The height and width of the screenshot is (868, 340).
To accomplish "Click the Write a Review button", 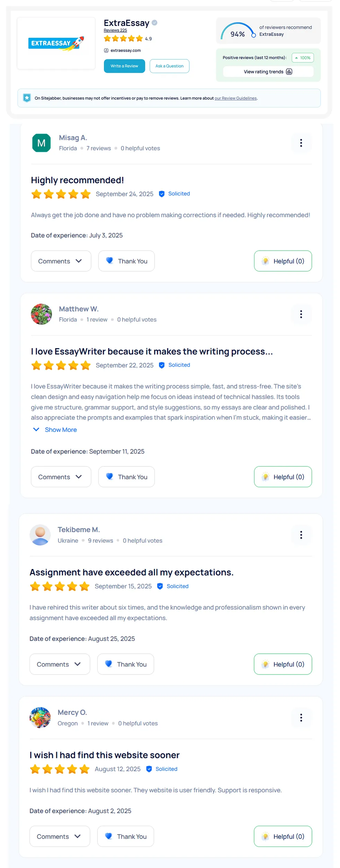I will (x=124, y=66).
